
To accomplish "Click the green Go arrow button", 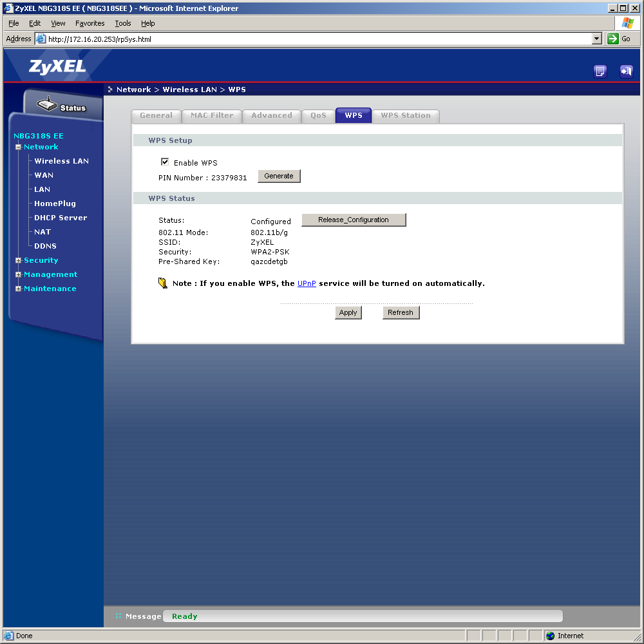I will click(x=613, y=39).
